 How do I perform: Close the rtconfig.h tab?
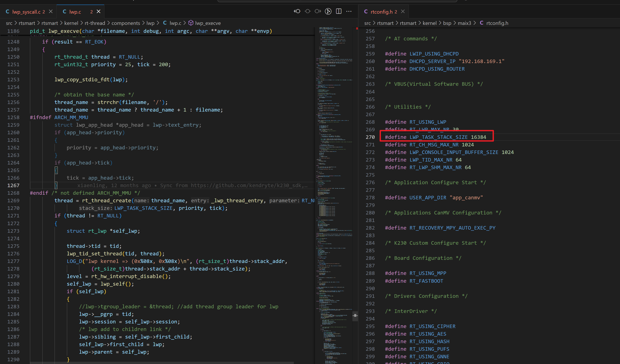403,12
